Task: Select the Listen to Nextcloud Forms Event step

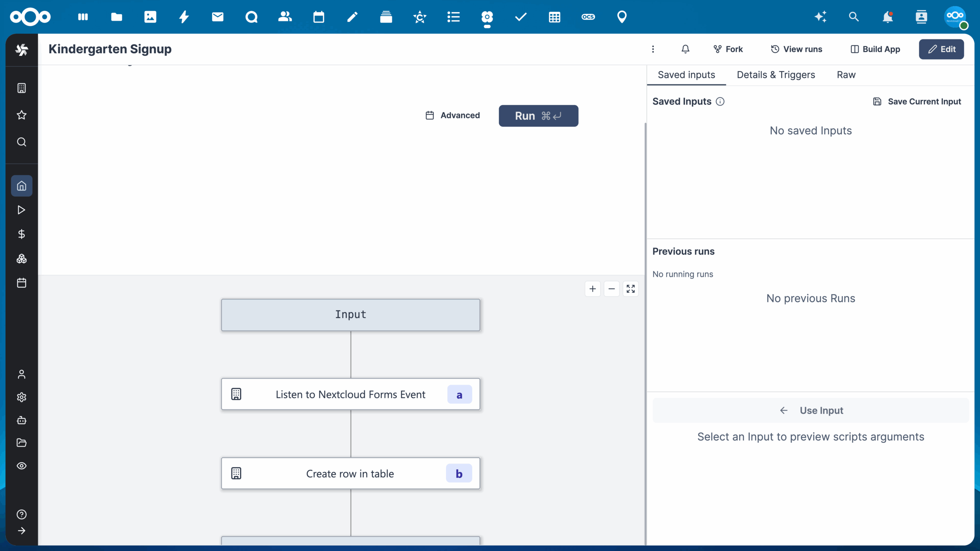Action: pos(350,394)
